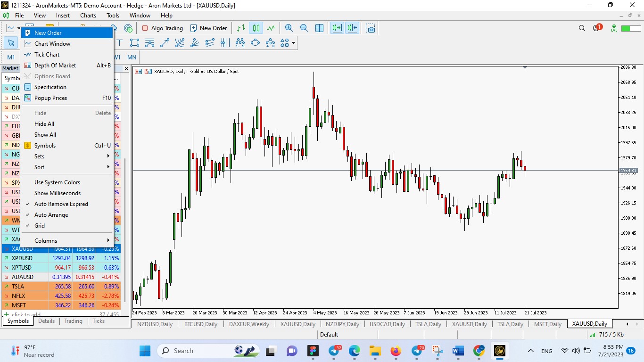
Task: Select the trendline with arrow tool
Action: pos(165,43)
